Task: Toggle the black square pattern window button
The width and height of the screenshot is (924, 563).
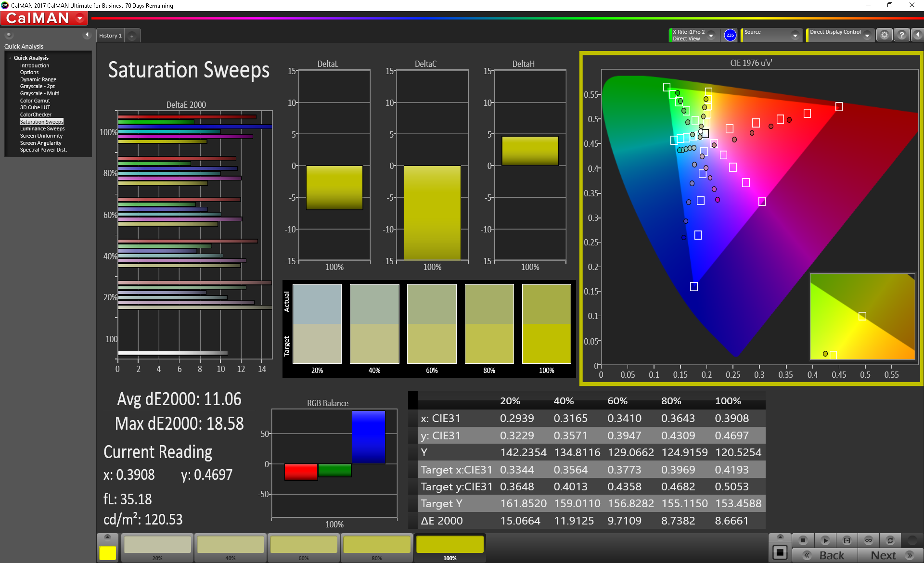Action: 780,552
